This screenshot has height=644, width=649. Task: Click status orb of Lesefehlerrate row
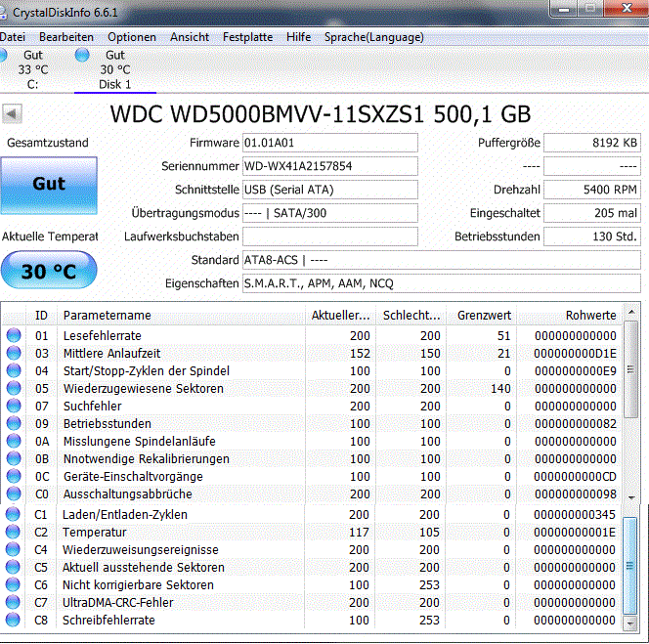(x=14, y=335)
